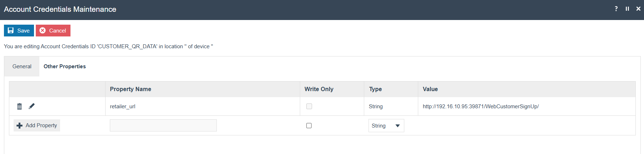Enable Write Only for the new property
This screenshot has height=154, width=644.
point(309,126)
